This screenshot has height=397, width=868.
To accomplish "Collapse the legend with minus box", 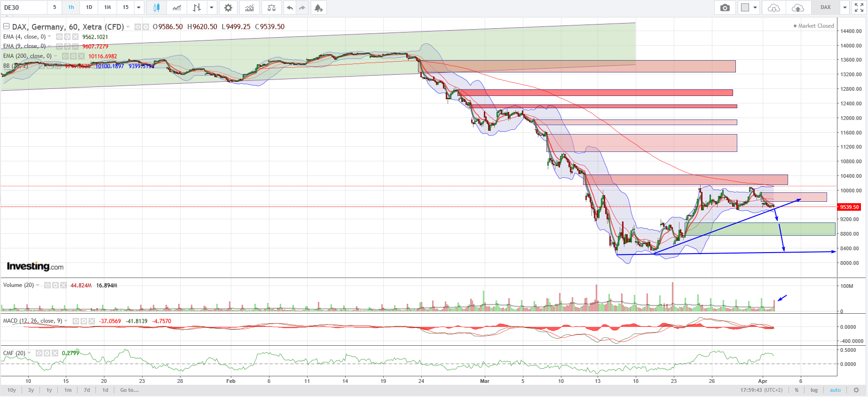I will click(x=7, y=26).
